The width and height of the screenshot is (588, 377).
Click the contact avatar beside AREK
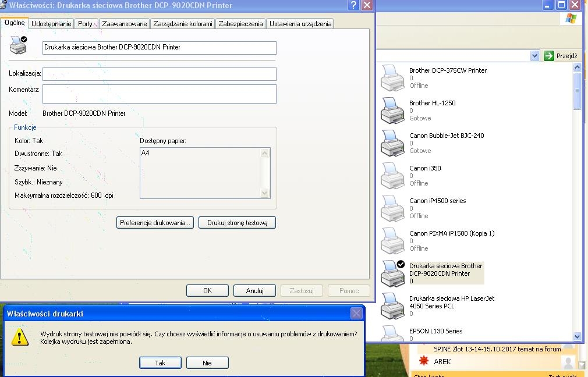coord(568,362)
